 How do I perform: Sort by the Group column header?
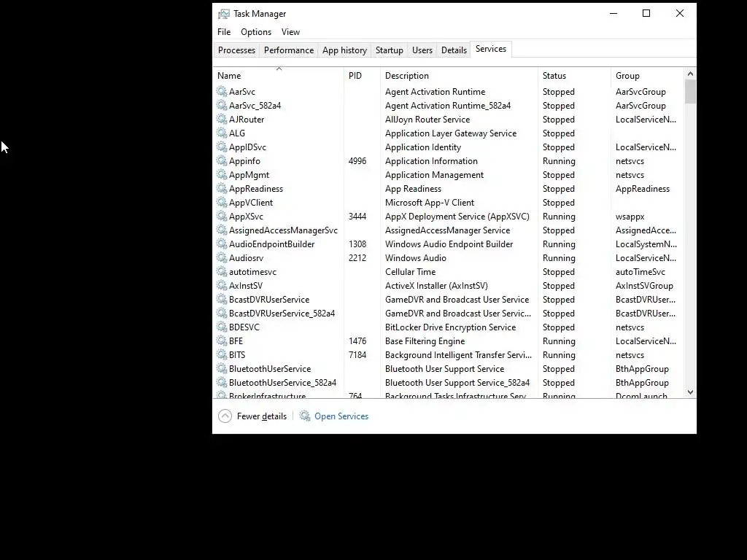tap(648, 76)
